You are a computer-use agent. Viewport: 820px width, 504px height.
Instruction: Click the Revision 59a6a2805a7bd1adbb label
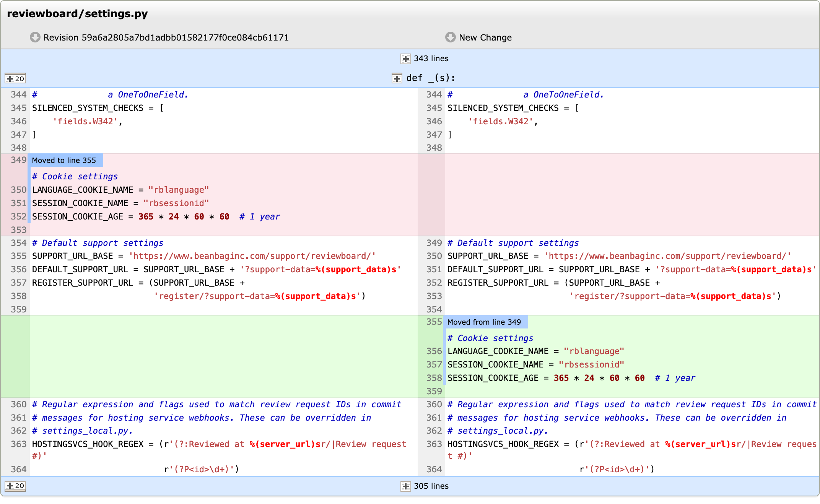click(166, 37)
